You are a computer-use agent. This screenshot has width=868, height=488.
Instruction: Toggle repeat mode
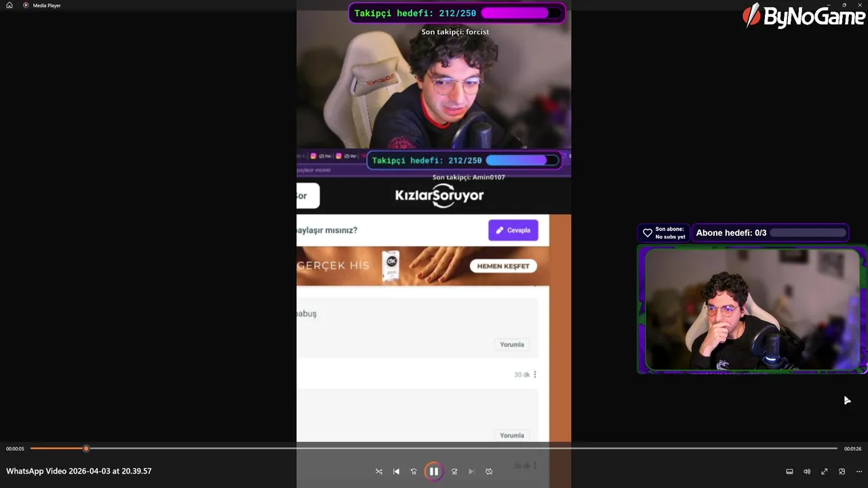[x=489, y=471]
